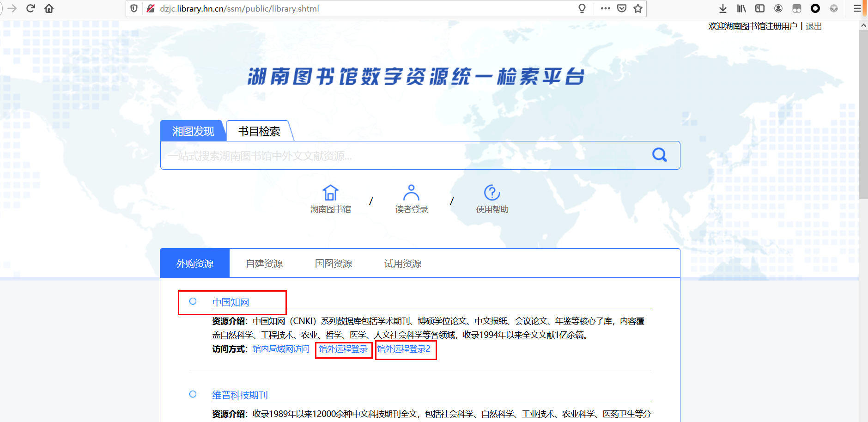Screen dimensions: 868x422
Task: Toggle sidebar view icon
Action: pos(760,8)
